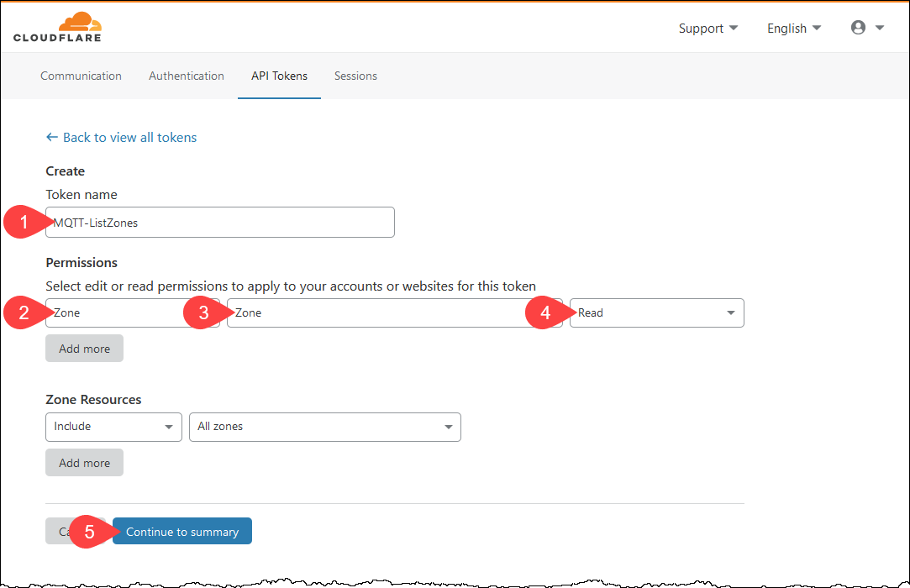Viewport: 910px width, 588px height.
Task: Click the Cloudflare logo
Action: pos(57,27)
